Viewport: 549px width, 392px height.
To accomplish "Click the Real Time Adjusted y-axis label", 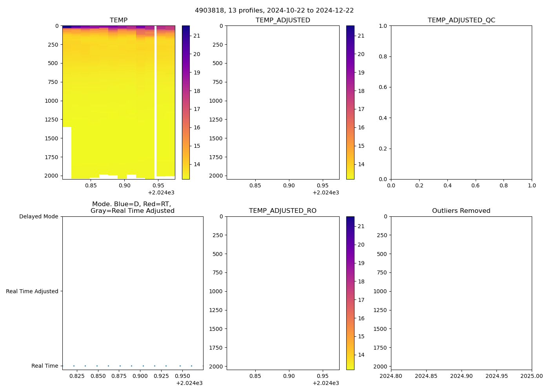I will click(32, 291).
